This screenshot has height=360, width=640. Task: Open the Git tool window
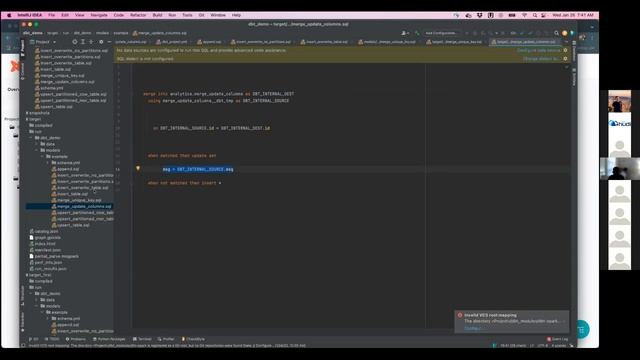[x=33, y=339]
